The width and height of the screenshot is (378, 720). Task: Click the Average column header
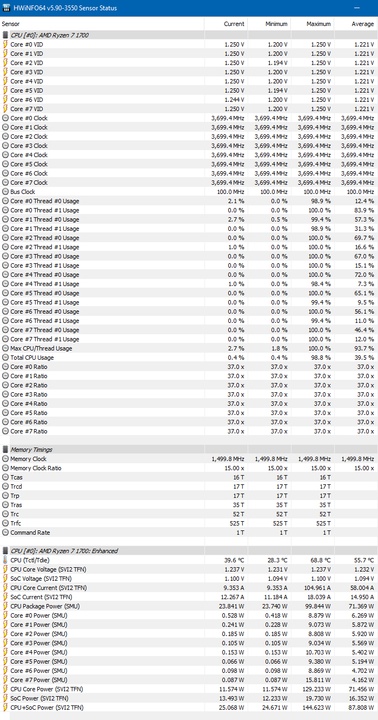363,24
